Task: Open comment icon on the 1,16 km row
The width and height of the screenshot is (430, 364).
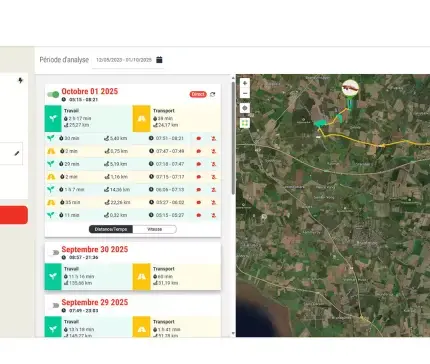Action: [x=199, y=177]
